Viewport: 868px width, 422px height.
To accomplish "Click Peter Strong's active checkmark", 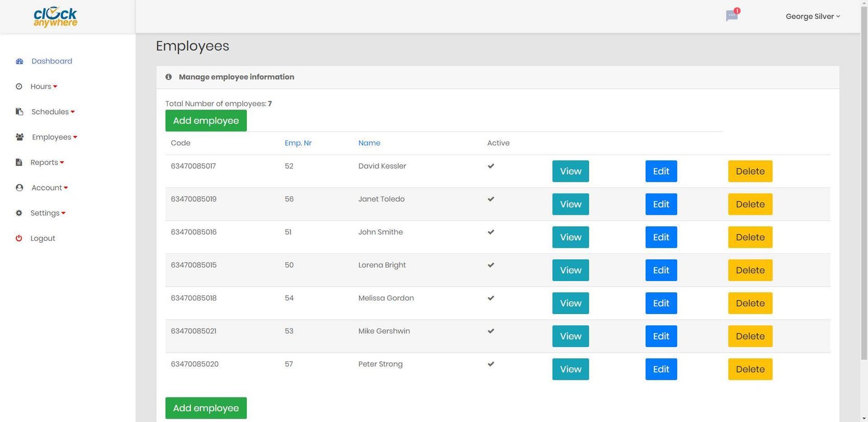I will 491,364.
